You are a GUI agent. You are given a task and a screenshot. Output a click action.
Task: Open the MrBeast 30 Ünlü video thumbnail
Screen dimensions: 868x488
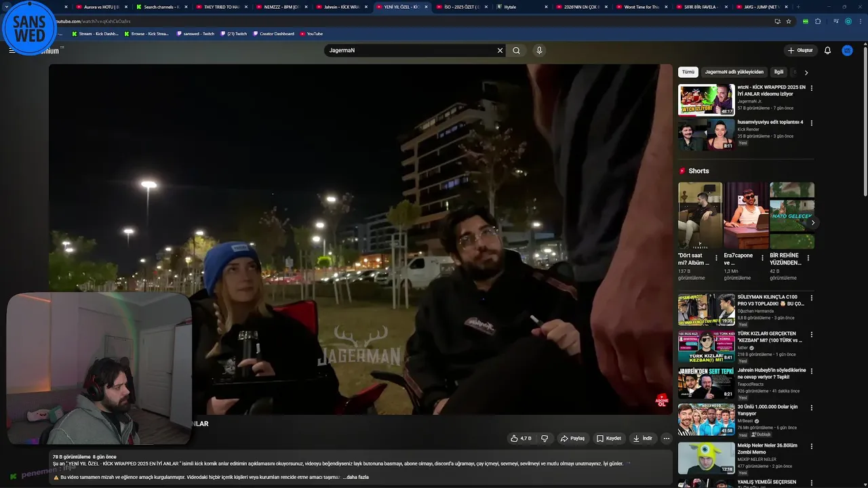tap(707, 420)
